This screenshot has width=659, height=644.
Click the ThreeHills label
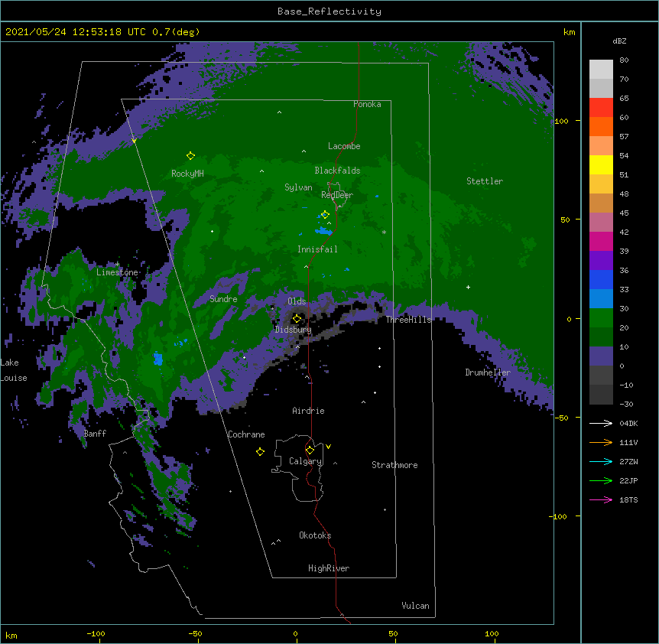[408, 320]
